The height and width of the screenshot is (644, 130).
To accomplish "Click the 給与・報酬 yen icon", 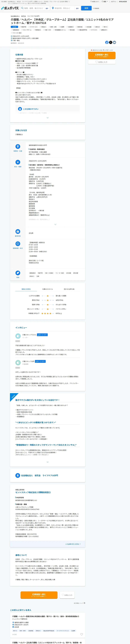I will [x=18, y=162].
